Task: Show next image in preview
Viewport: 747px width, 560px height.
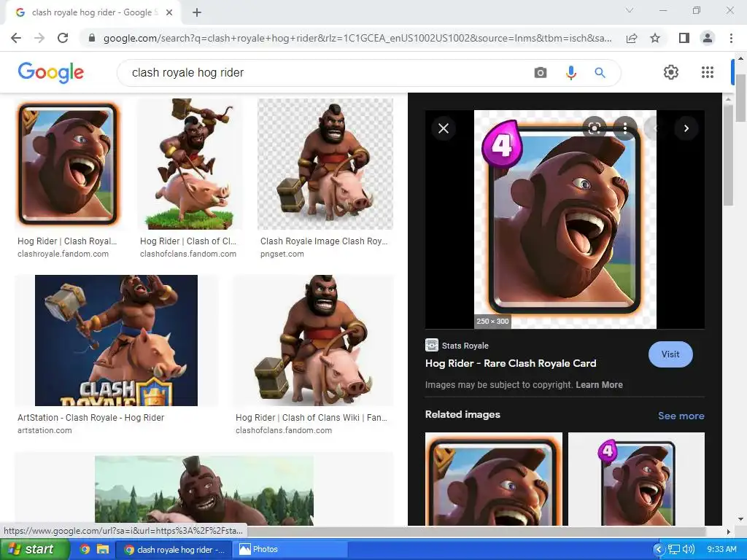Action: (x=686, y=128)
